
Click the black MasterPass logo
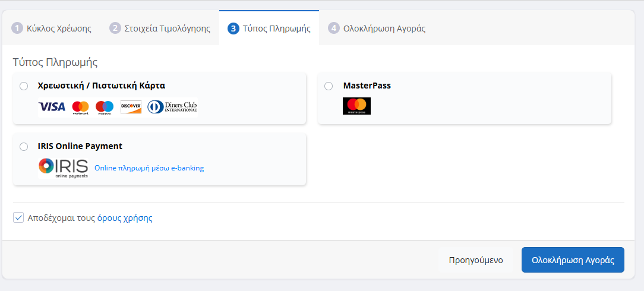[356, 106]
